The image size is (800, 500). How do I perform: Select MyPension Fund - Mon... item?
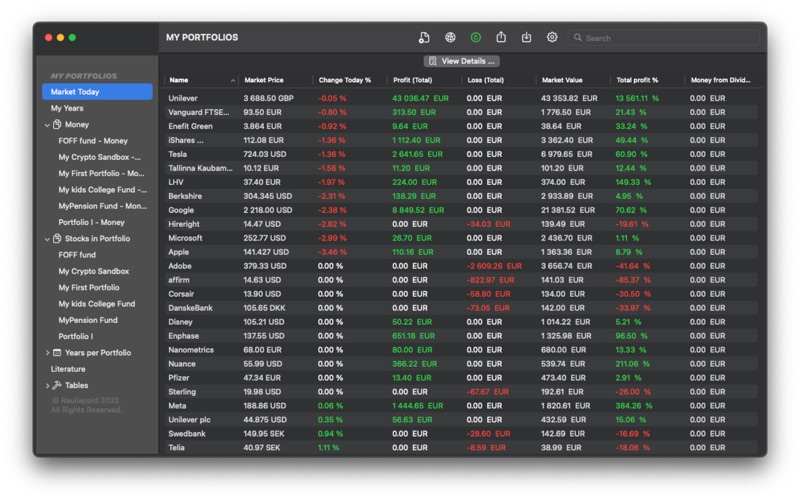pyautogui.click(x=103, y=206)
